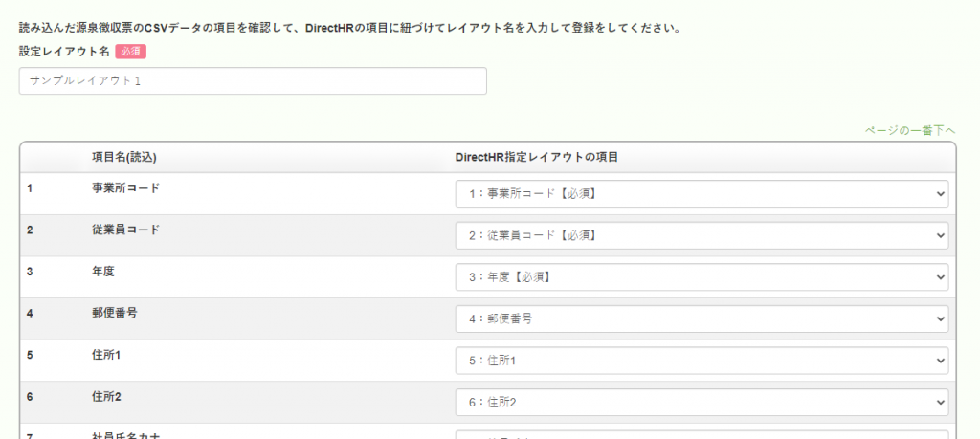This screenshot has height=439, width=980.
Task: Click the 設定レイアウト名 label
Action: (x=64, y=52)
